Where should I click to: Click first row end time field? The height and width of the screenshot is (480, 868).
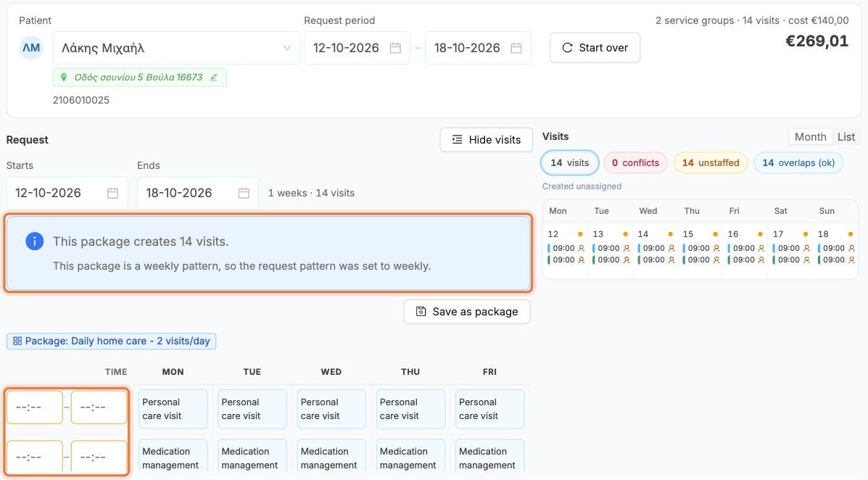point(99,407)
